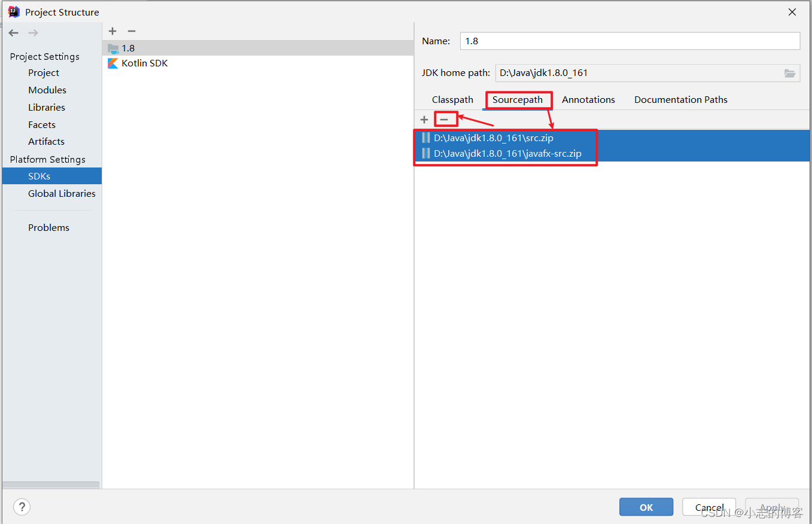Click the Platform Settings section header
This screenshot has width=812, height=524.
click(47, 159)
